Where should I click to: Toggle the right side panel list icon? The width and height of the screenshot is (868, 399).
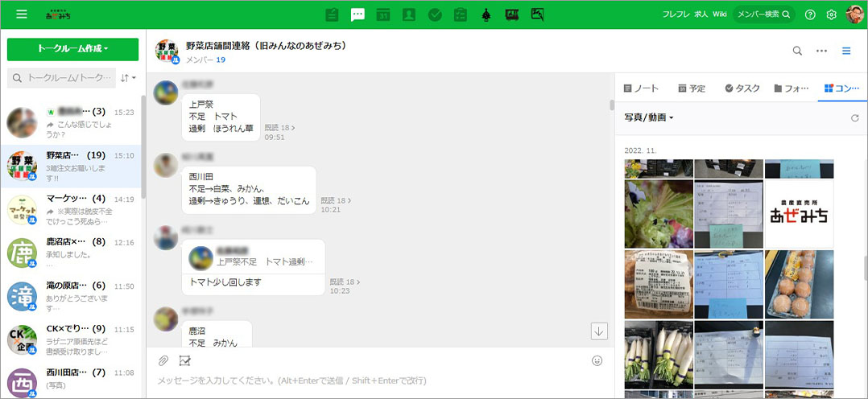coord(846,51)
